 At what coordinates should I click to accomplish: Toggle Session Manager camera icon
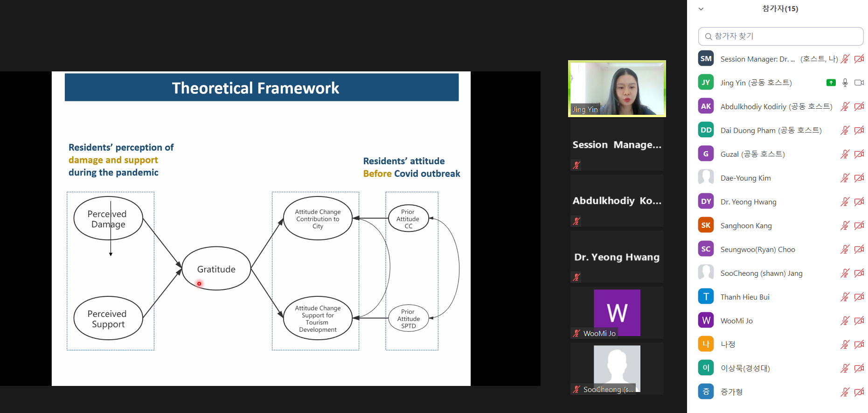tap(859, 59)
